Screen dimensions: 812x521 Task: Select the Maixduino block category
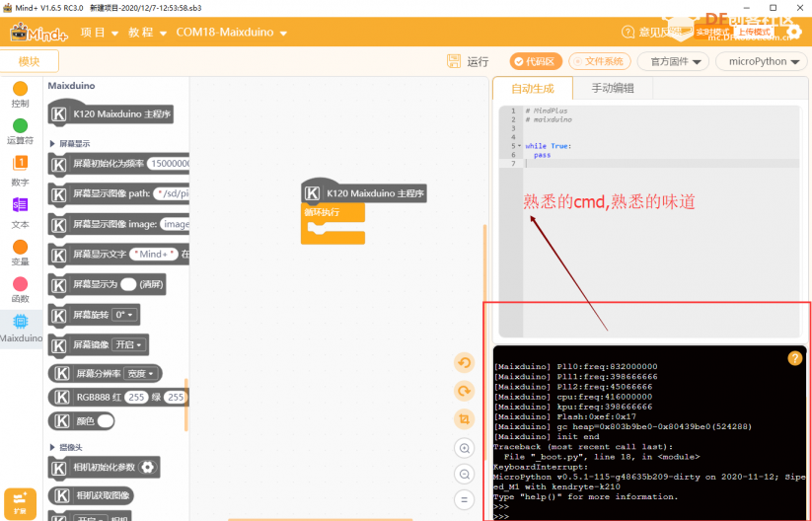[21, 329]
